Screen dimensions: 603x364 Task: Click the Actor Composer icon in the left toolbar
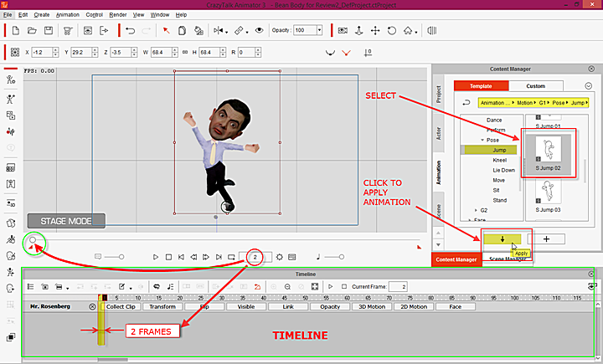point(11,79)
